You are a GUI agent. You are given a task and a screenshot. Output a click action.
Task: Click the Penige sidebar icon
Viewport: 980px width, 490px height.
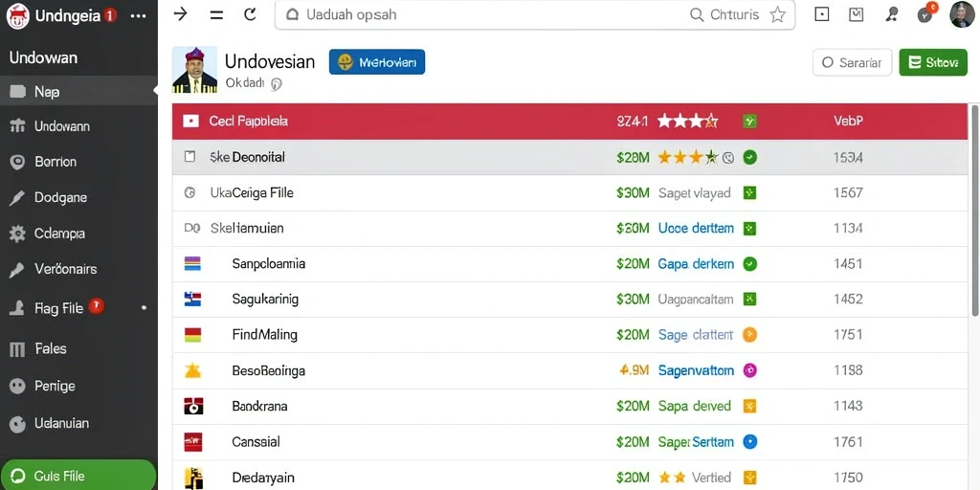coord(17,387)
